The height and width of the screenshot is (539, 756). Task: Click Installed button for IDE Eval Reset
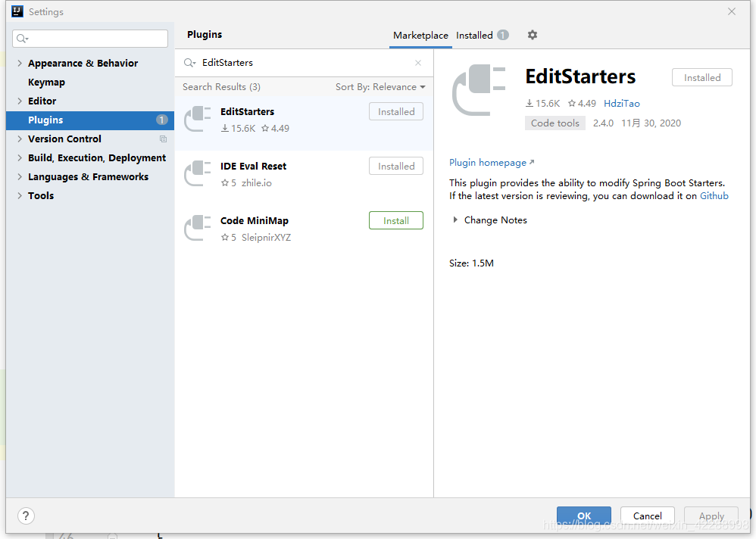pos(396,167)
